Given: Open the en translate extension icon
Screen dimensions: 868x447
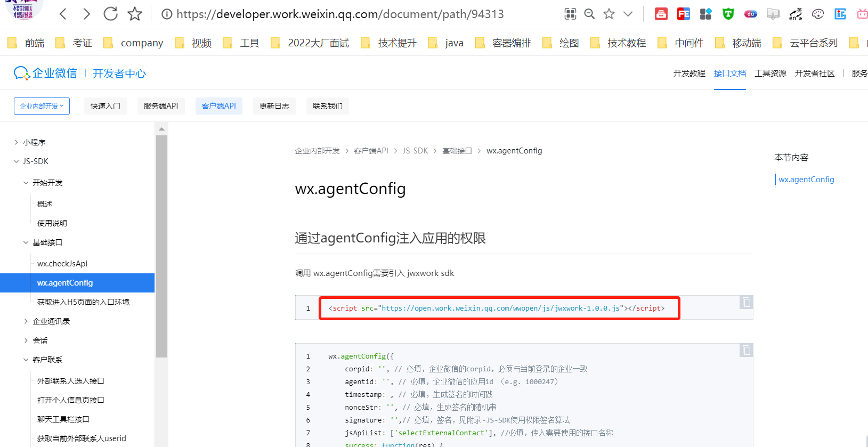Looking at the screenshot, I should click(x=796, y=14).
